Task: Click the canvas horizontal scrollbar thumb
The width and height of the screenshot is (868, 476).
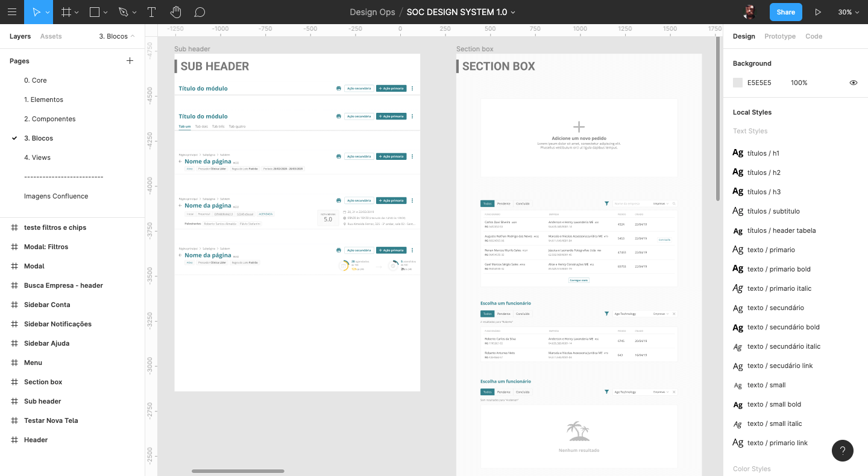Action: pyautogui.click(x=238, y=471)
